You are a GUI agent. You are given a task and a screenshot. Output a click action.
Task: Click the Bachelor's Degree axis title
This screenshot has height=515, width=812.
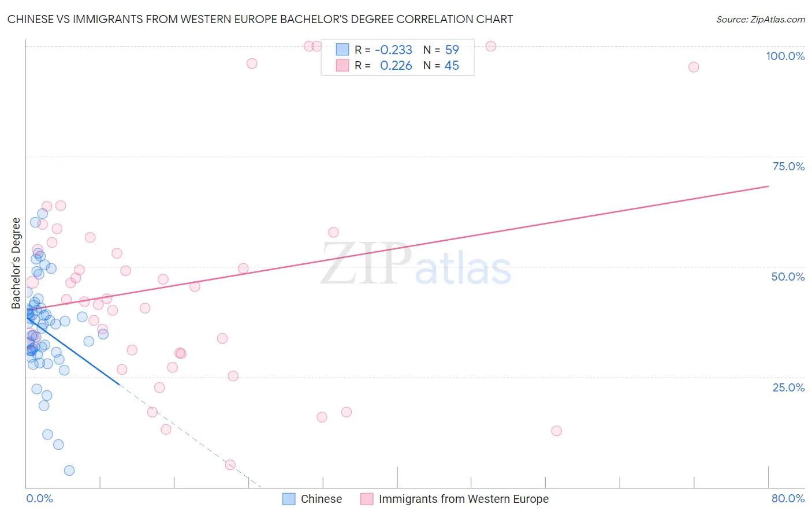[x=16, y=263]
